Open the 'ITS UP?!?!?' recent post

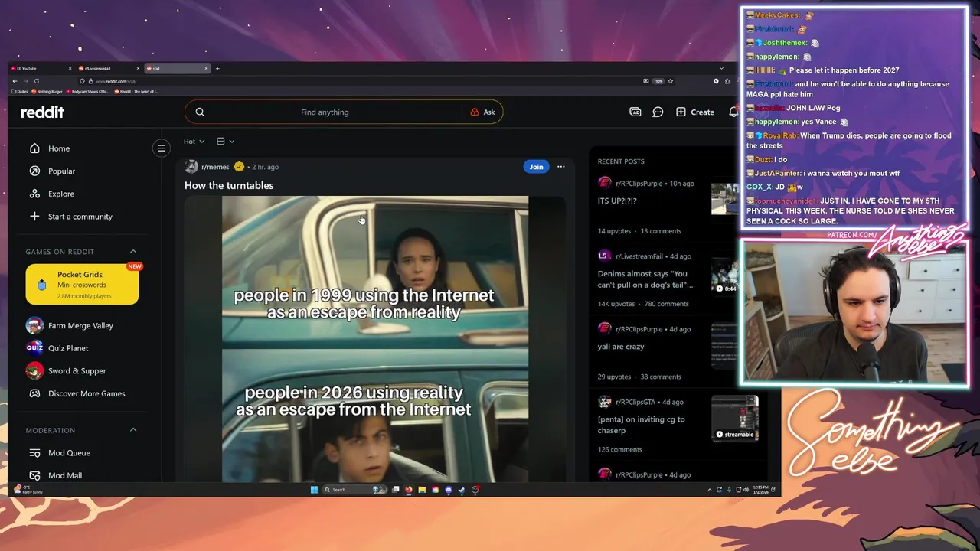tap(617, 201)
